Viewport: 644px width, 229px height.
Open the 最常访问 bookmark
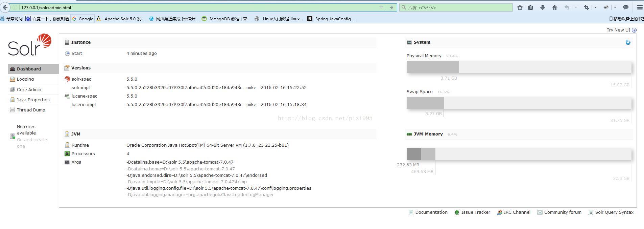(11, 19)
